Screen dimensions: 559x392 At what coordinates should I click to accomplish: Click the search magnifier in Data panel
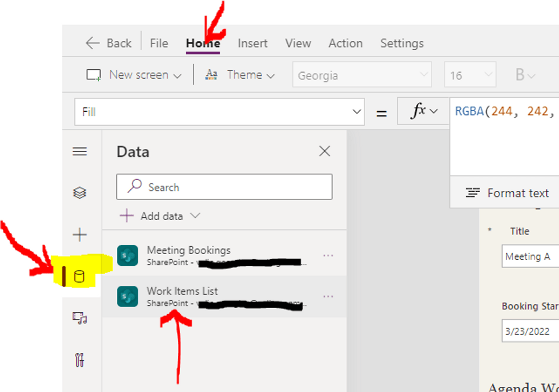click(x=134, y=187)
